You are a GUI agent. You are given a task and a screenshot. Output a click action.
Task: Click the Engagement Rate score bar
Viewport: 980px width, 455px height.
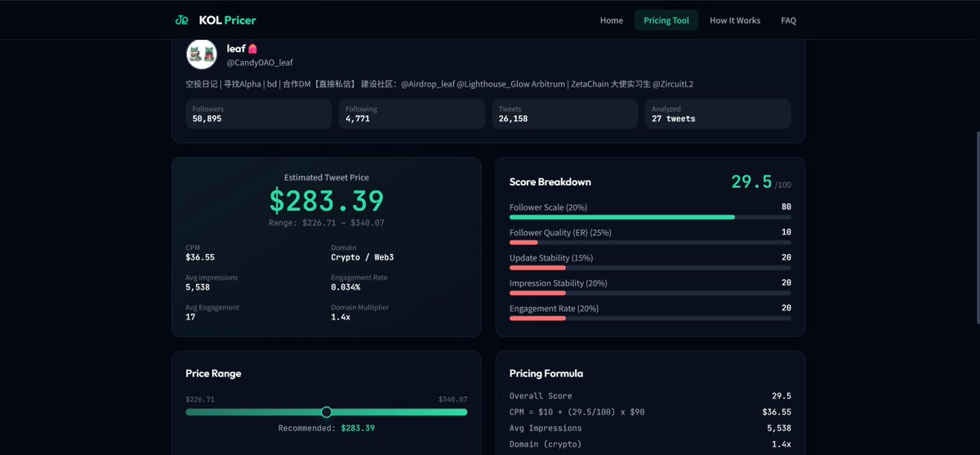click(650, 318)
